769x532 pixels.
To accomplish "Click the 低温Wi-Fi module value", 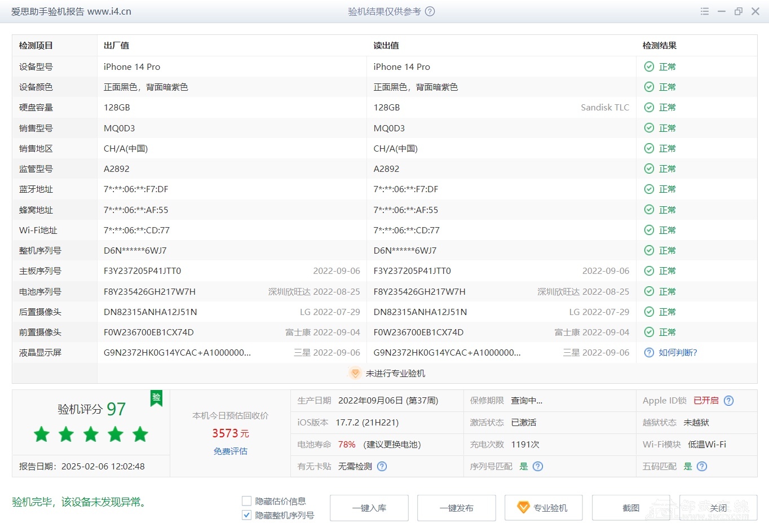I will pos(707,445).
